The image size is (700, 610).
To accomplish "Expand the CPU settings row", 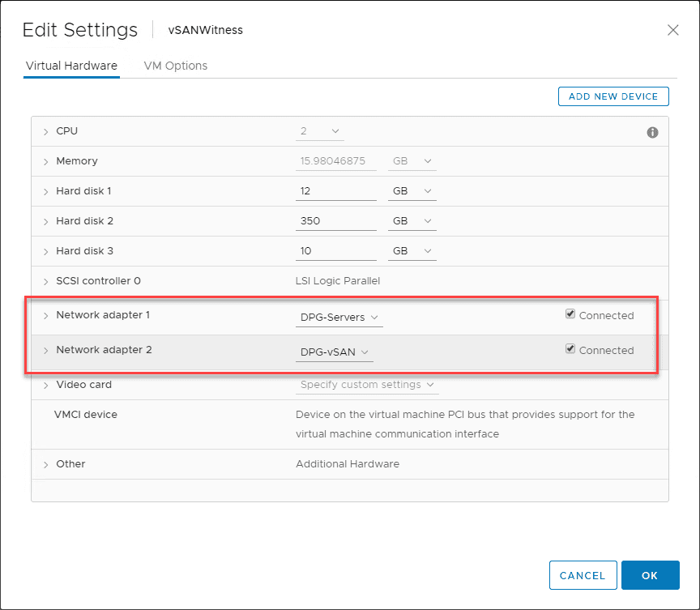I will click(45, 131).
